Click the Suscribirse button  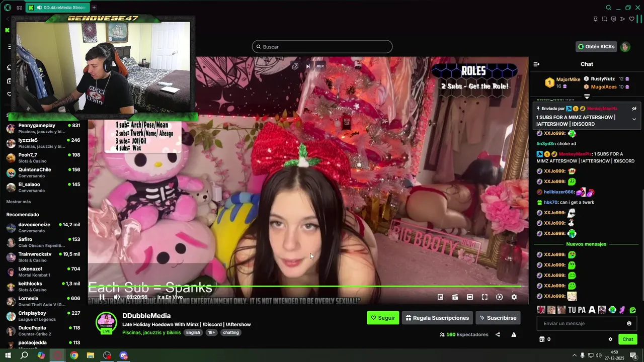[498, 318]
